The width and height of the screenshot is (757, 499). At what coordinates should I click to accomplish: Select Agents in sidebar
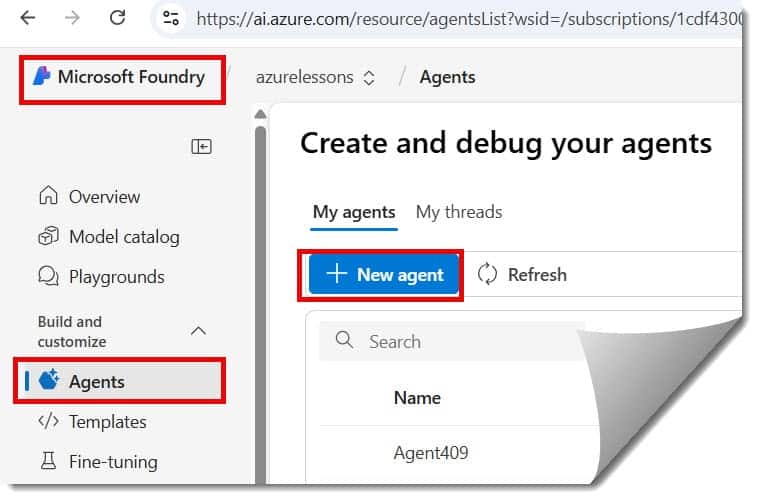pos(120,381)
